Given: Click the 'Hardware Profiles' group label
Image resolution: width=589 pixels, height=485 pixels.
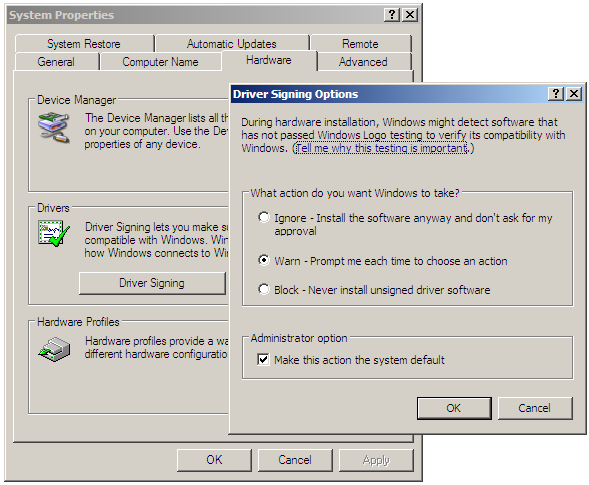Looking at the screenshot, I should [78, 322].
